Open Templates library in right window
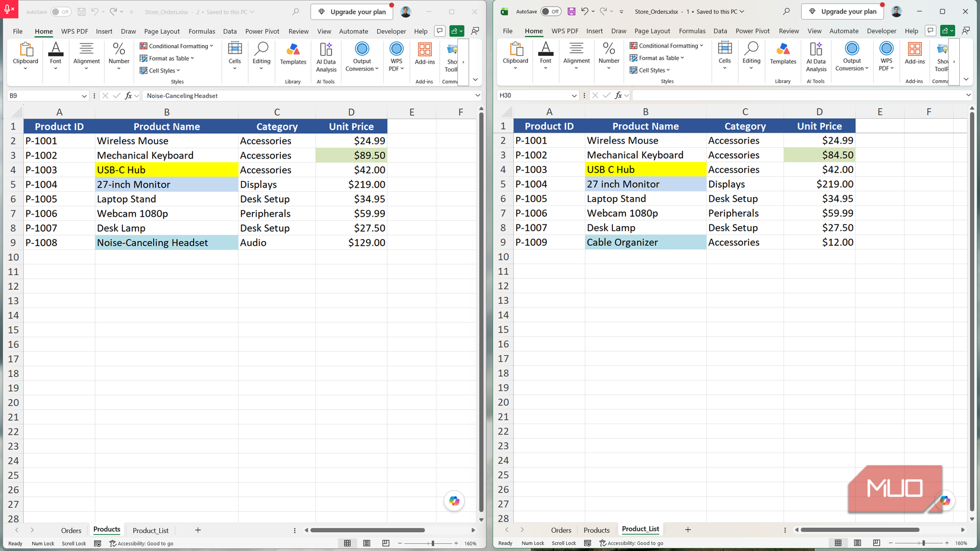Screen dimensions: 980x551 click(783, 53)
